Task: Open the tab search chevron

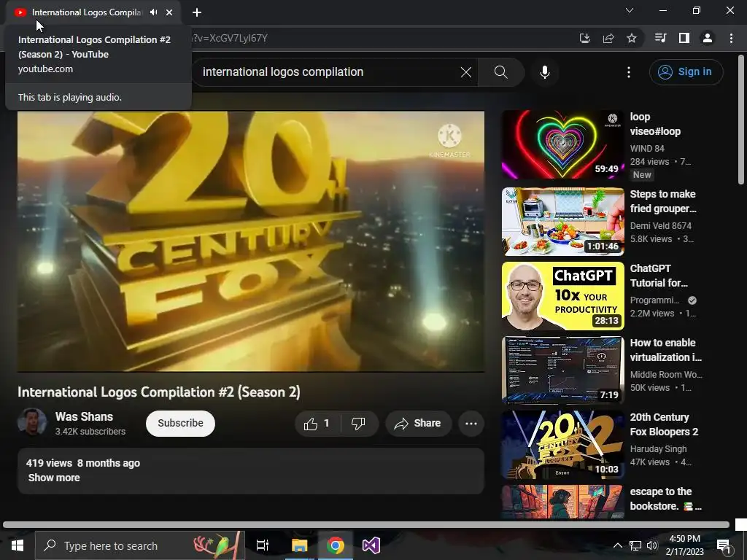Action: click(x=630, y=10)
